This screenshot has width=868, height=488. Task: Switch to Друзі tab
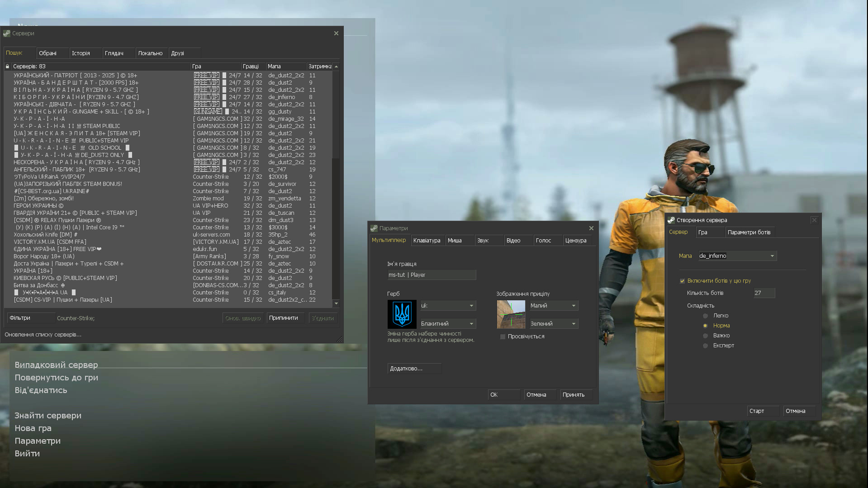click(x=185, y=53)
